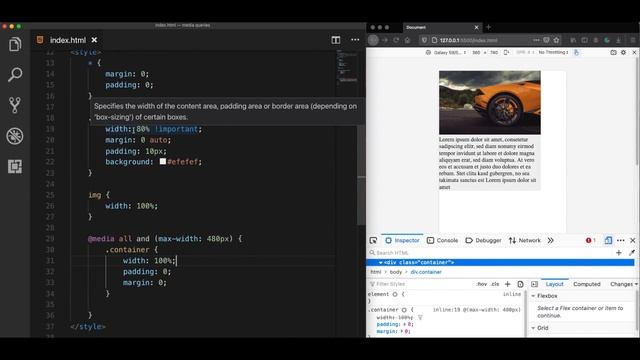Switch to the Layout tab
This screenshot has width=640, height=360.
pos(554,284)
